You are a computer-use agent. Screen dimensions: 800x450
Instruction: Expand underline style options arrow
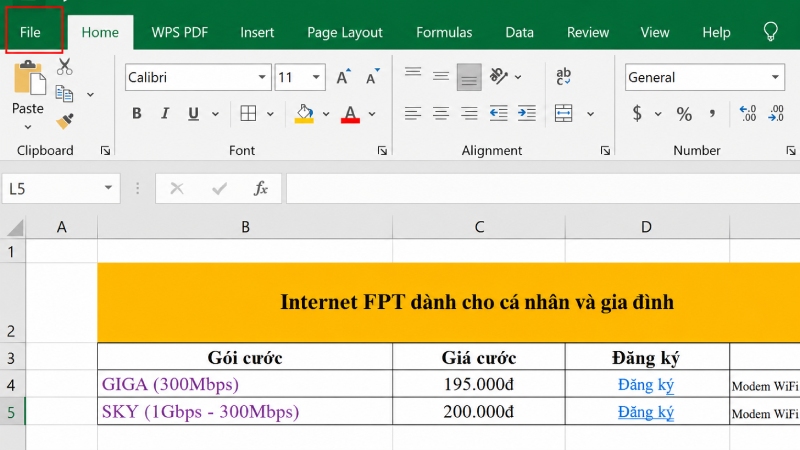pos(215,114)
